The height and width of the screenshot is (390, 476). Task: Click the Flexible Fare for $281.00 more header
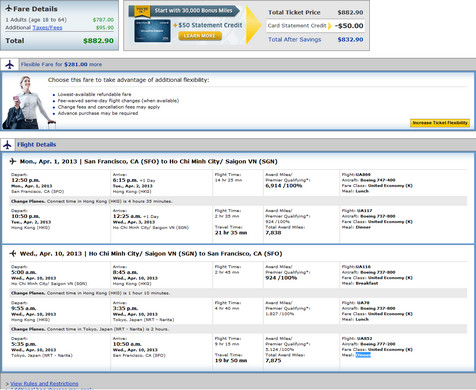[x=61, y=64]
